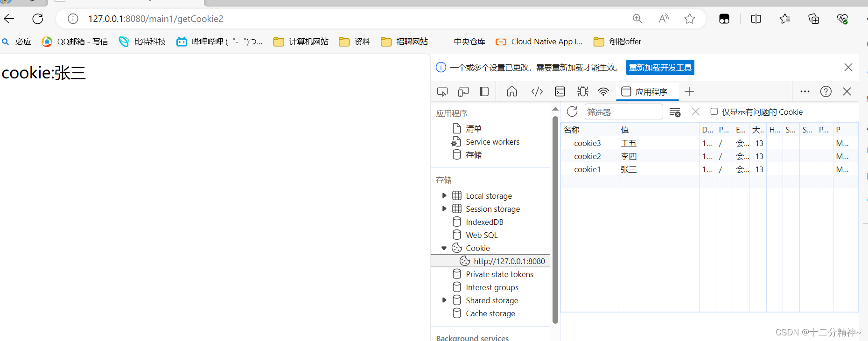Screen dimensions: 868x341
Task: Refresh the cookie table
Action: point(572,111)
